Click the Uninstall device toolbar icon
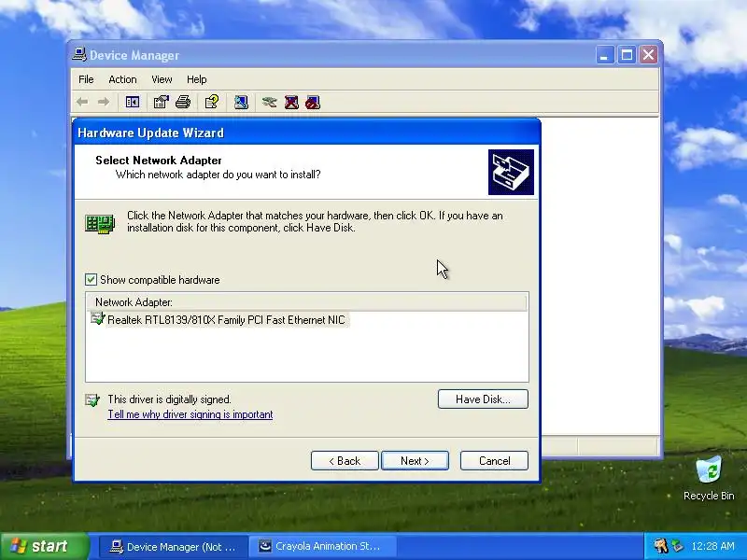Screen dimensions: 747x560 point(291,102)
